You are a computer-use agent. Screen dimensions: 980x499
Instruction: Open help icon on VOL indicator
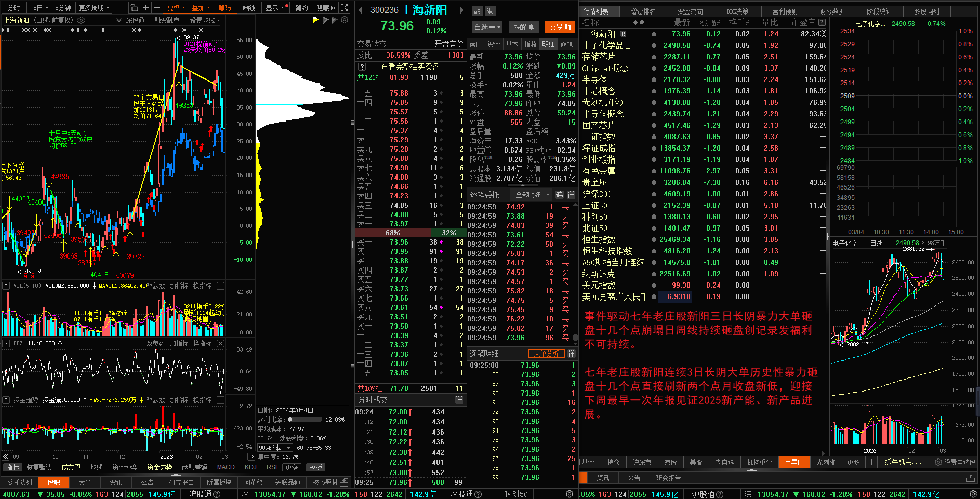point(6,286)
